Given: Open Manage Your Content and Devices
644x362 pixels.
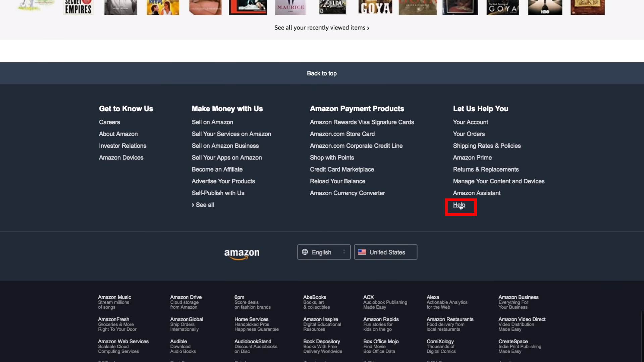Looking at the screenshot, I should [x=498, y=181].
